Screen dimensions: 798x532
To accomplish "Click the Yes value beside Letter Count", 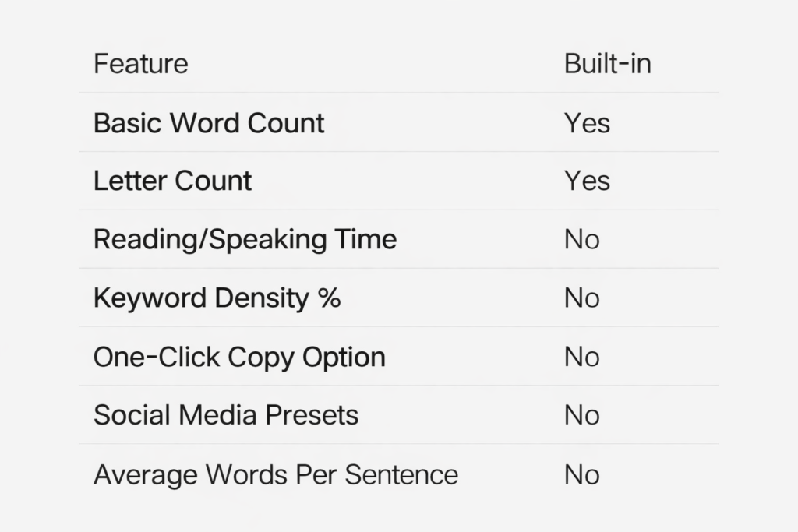I will tap(587, 181).
